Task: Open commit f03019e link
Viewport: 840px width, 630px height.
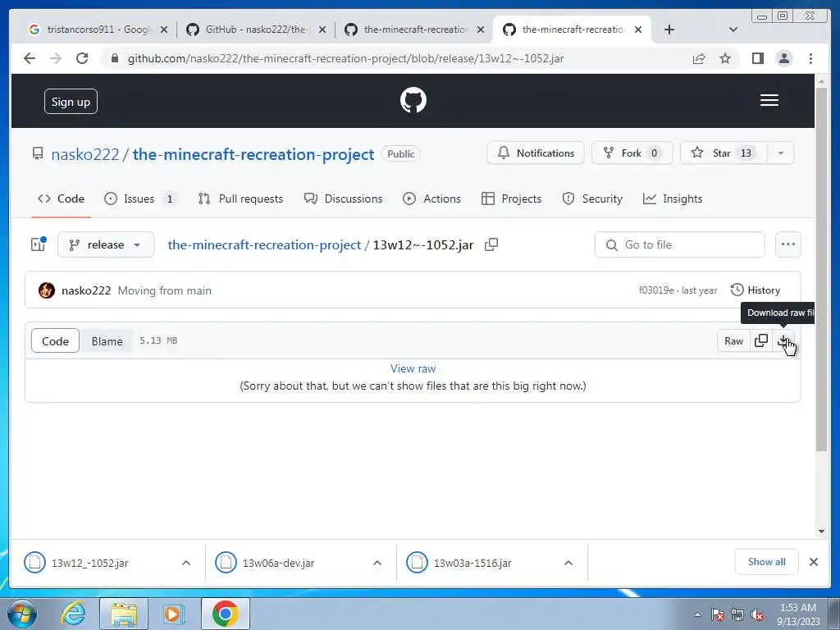Action: tap(656, 290)
